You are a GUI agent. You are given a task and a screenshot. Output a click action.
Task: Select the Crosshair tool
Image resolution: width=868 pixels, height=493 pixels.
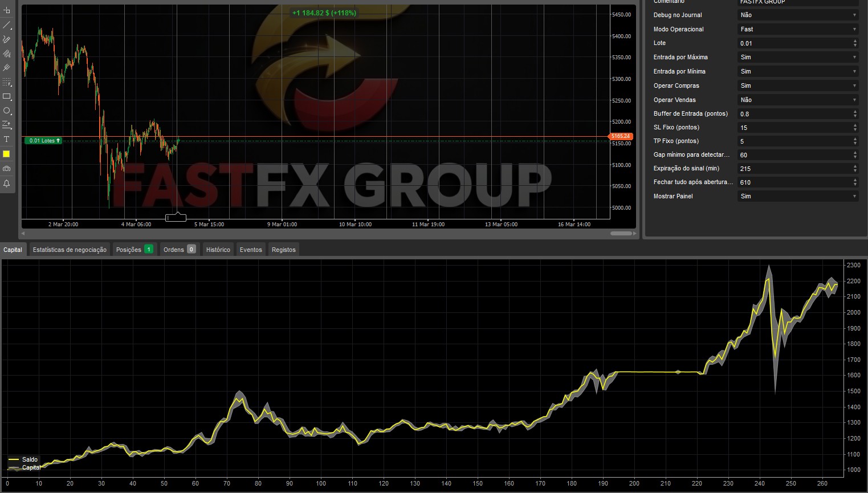coord(7,10)
